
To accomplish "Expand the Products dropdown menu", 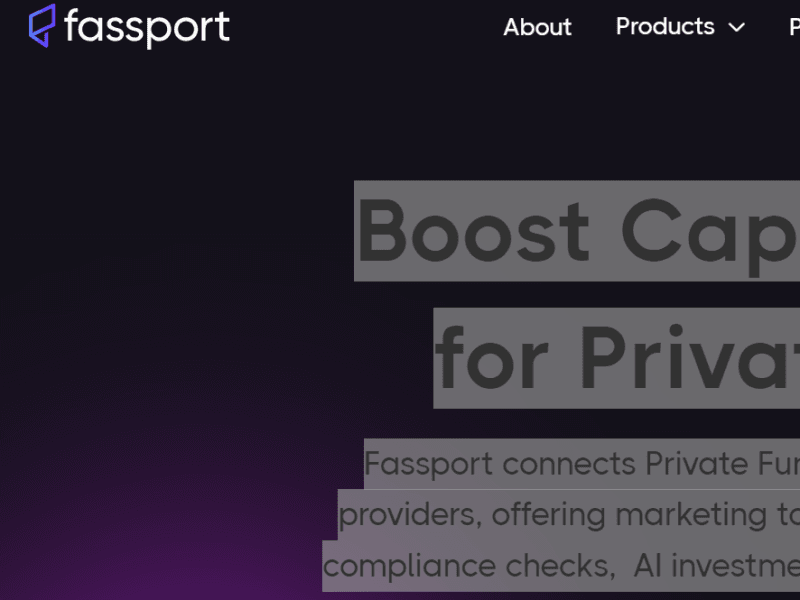I will point(680,27).
